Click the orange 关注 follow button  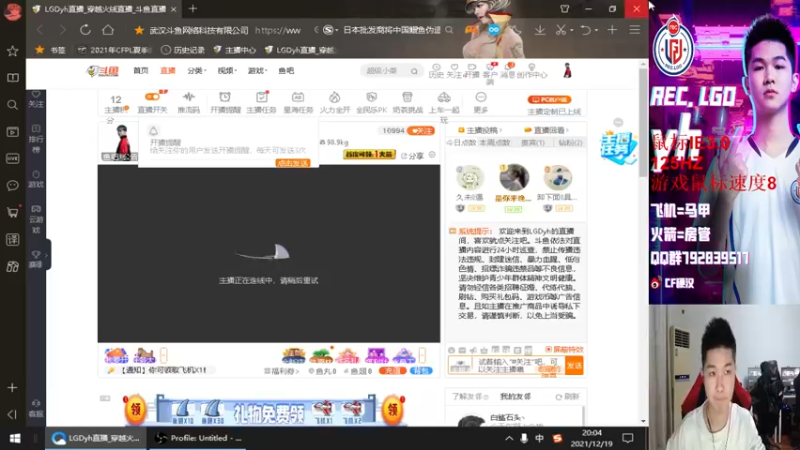[421, 131]
